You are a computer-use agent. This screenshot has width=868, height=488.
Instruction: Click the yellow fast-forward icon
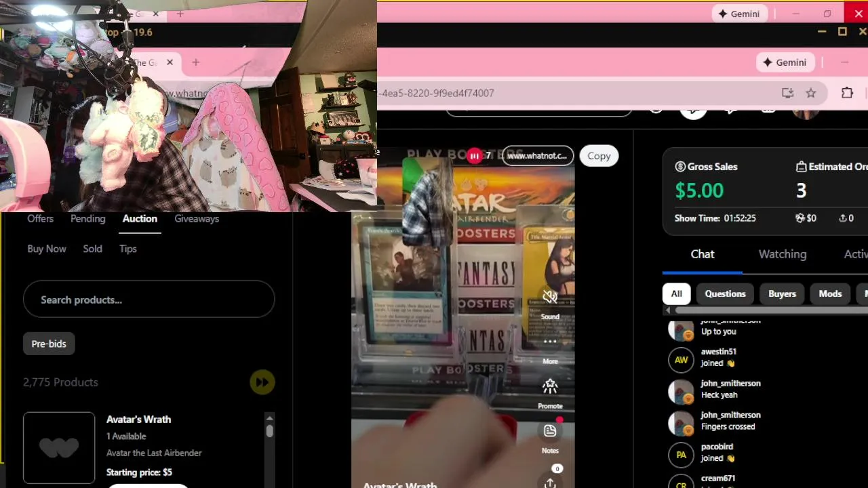coord(262,382)
